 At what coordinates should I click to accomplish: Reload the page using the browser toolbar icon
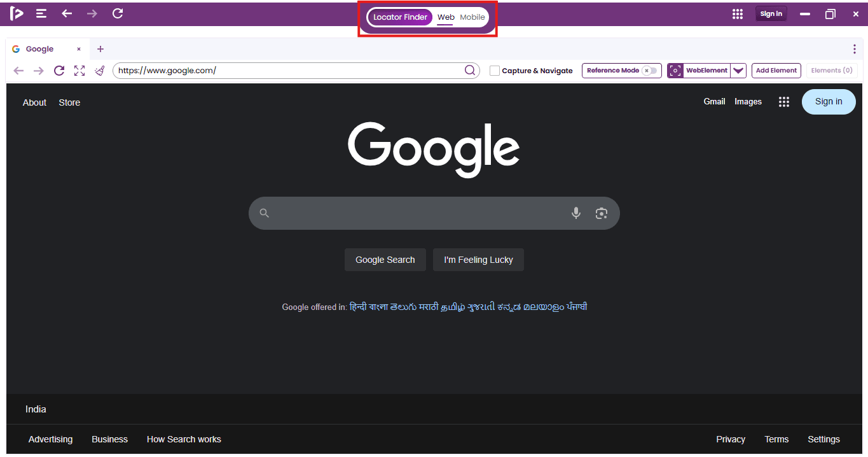pos(59,71)
